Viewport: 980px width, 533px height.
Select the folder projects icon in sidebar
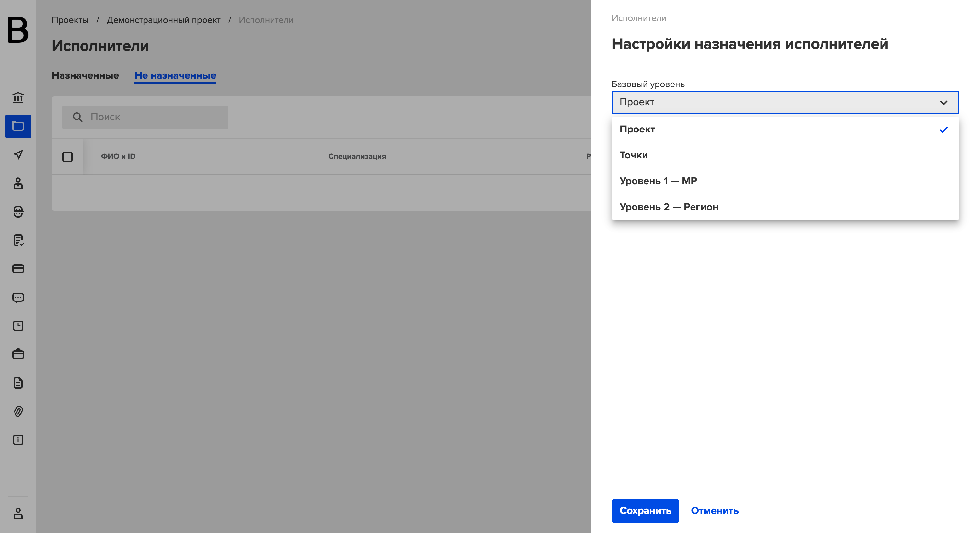coord(18,126)
